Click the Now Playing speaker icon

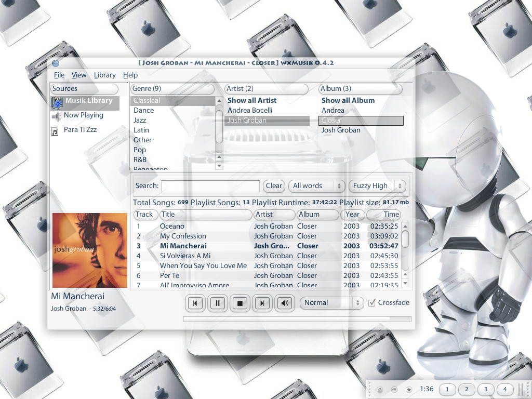coord(56,116)
